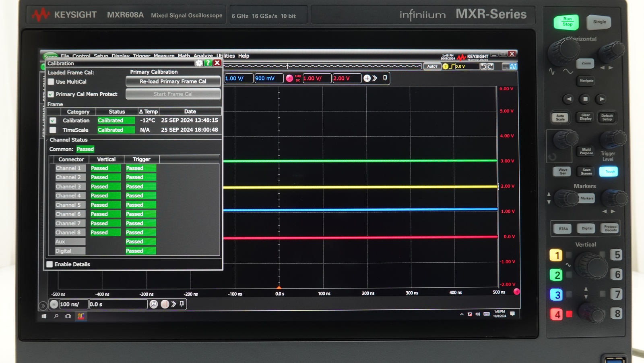Show hidden system tray icons
This screenshot has height=363, width=644.
click(462, 314)
